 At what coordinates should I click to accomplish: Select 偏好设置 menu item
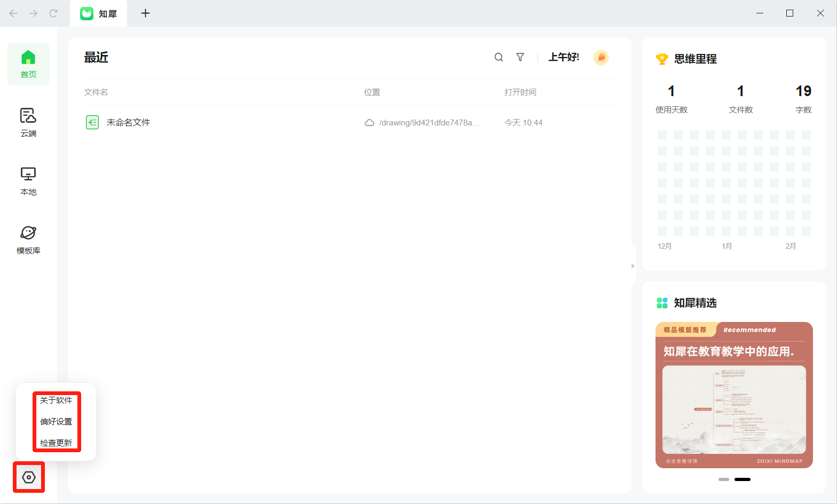[x=56, y=421]
